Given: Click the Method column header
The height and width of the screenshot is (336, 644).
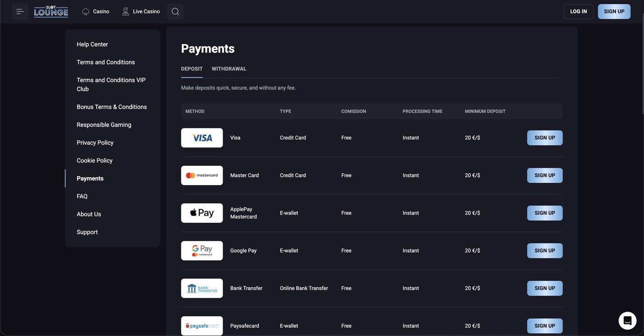Looking at the screenshot, I should [195, 111].
